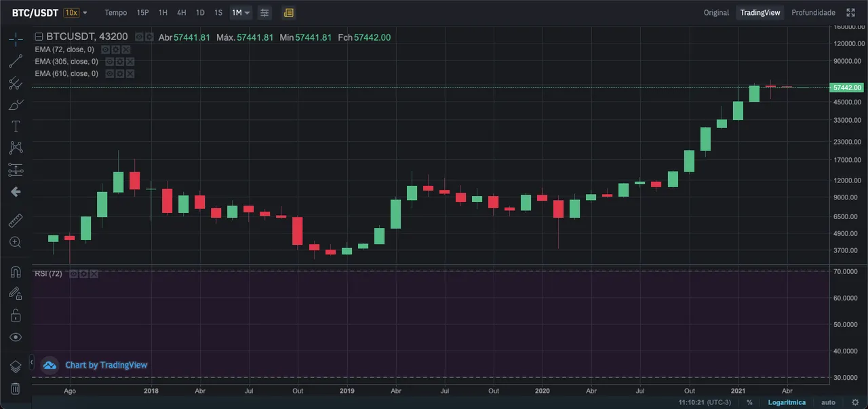Open timezone menu at 11:10:21 (UTC-3)
Screen dimensions: 868x409
point(705,402)
